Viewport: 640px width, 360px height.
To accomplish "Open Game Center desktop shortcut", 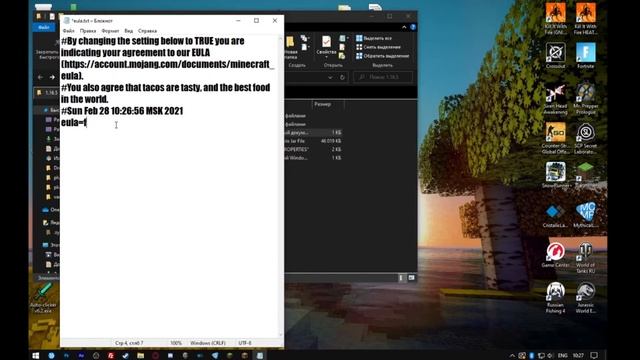I will pos(556,256).
